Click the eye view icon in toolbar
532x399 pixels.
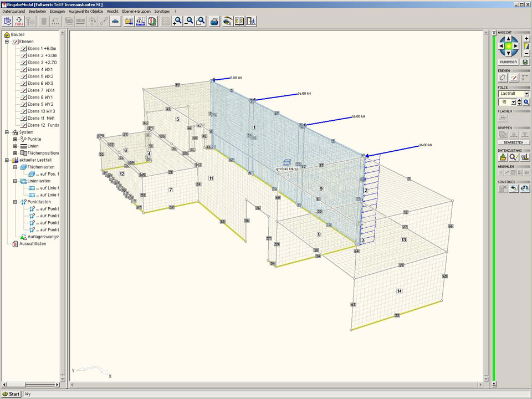(x=227, y=22)
